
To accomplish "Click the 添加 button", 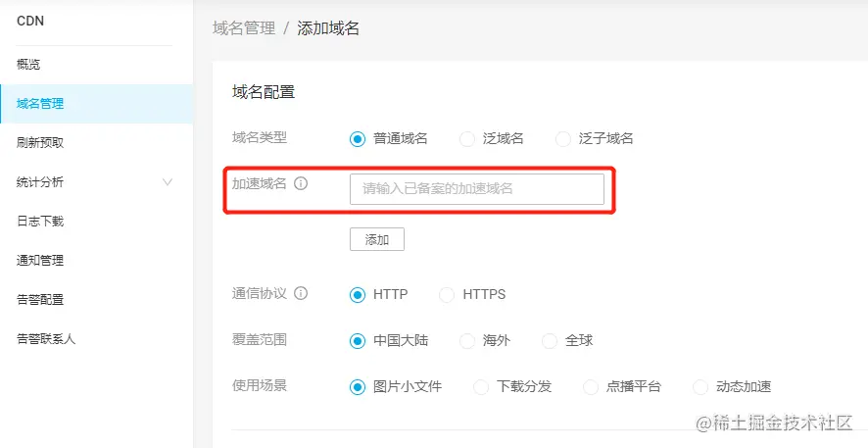I will [x=377, y=239].
